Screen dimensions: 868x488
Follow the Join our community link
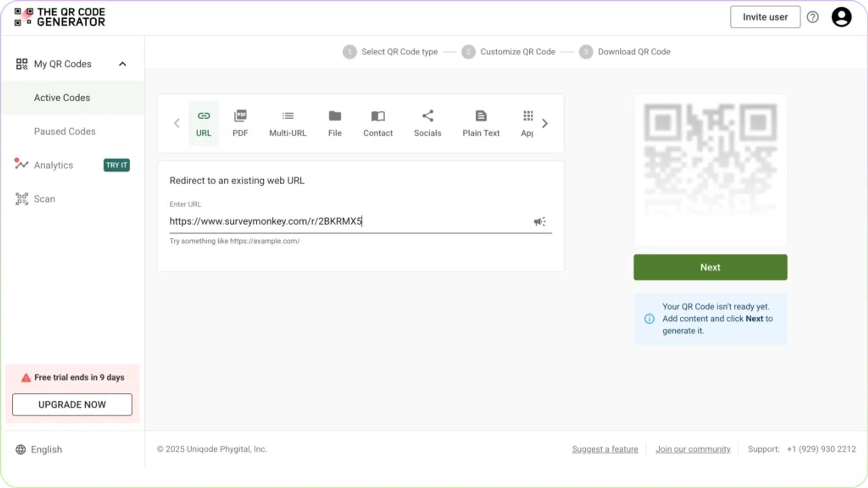(x=693, y=449)
